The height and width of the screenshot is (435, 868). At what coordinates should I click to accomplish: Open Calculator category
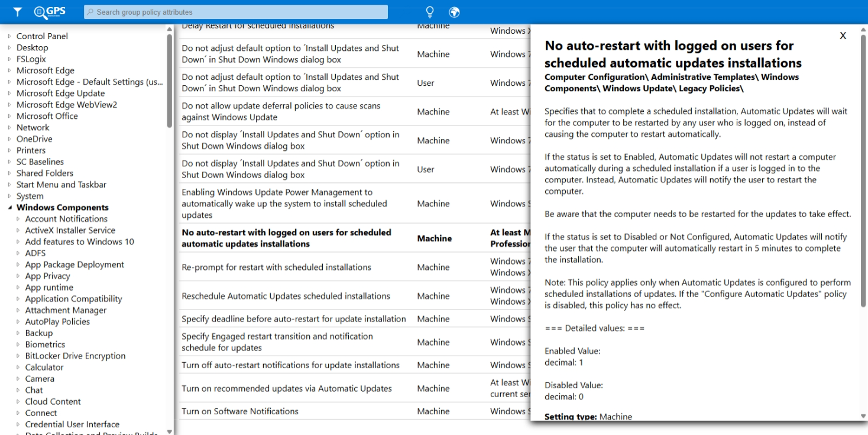point(44,367)
